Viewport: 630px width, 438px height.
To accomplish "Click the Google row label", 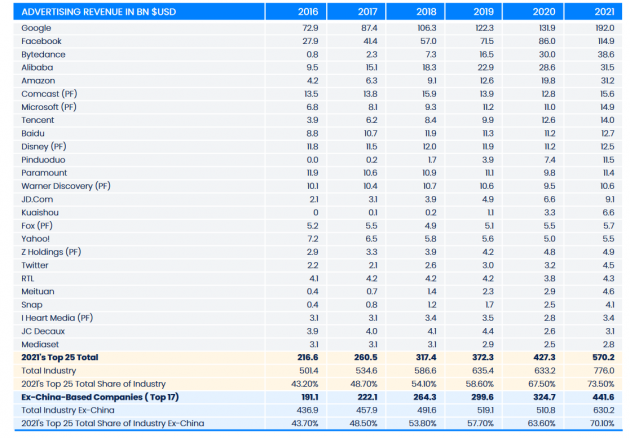I will coord(36,28).
